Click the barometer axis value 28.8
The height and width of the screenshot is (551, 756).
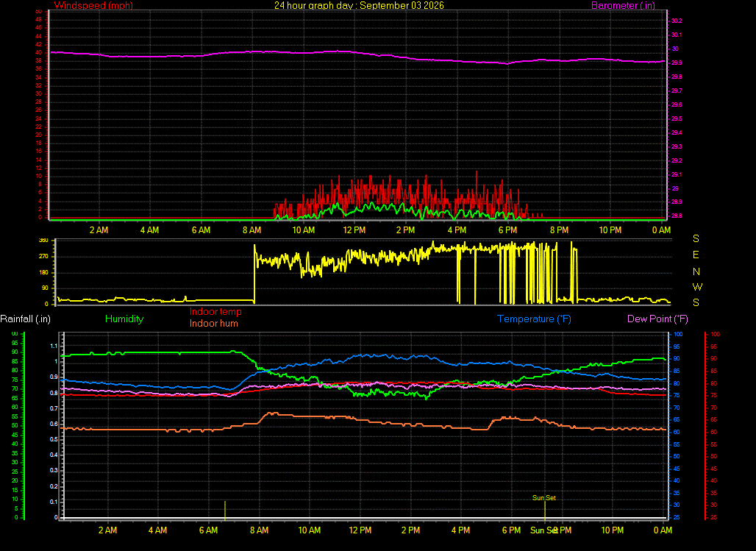[677, 216]
